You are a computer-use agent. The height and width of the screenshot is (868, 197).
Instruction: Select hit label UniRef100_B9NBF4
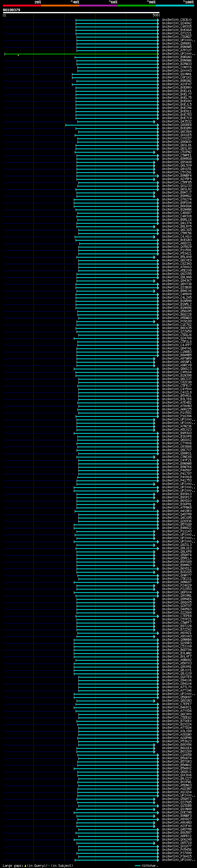click(177, 176)
